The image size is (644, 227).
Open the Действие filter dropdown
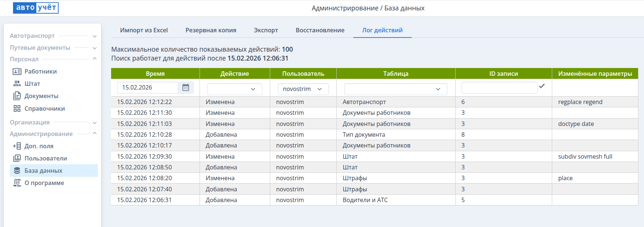[x=234, y=89]
